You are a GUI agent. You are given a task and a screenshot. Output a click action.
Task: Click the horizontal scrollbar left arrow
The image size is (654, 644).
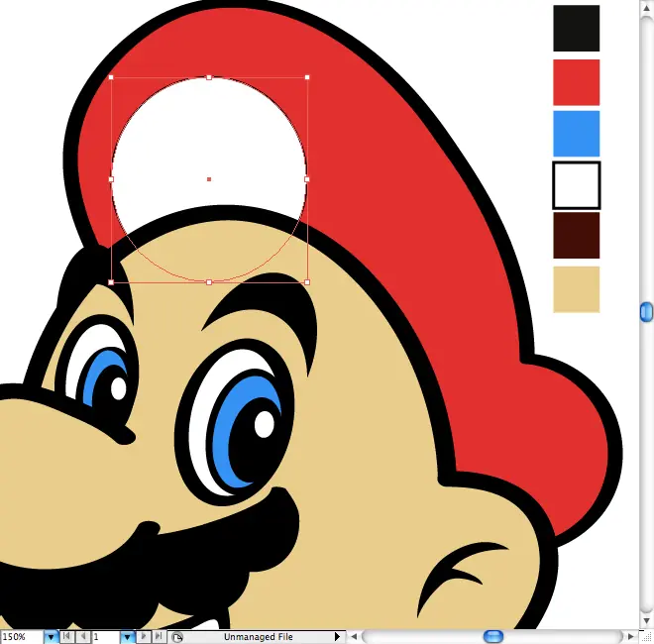pyautogui.click(x=354, y=636)
